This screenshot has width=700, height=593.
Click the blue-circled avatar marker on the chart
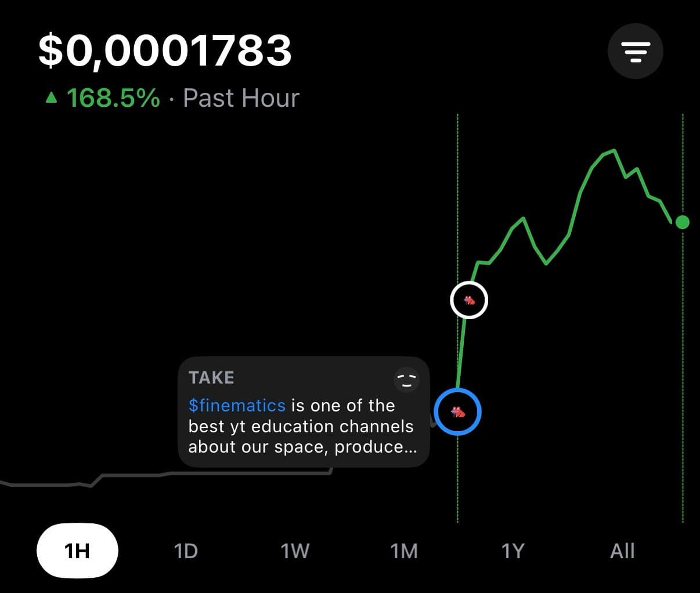[458, 412]
